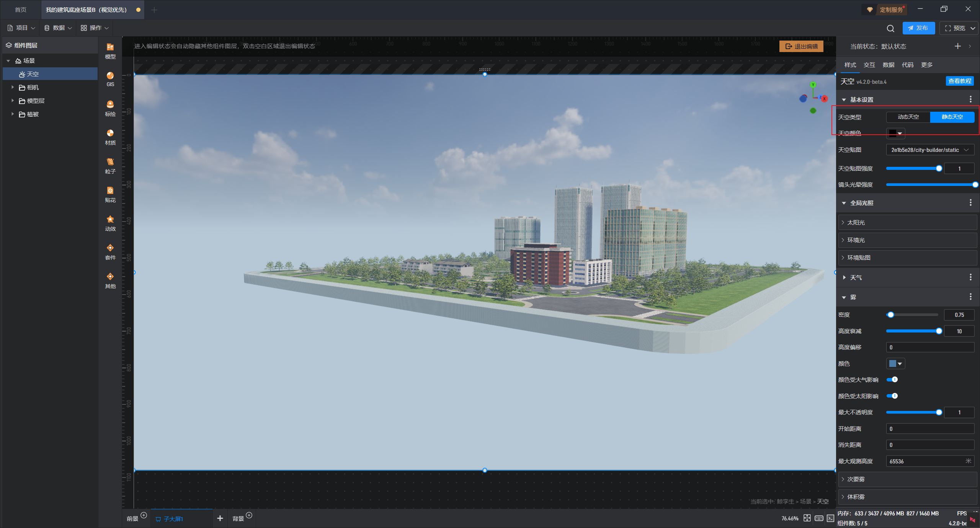Switch to the 交互 tab
Image resolution: width=980 pixels, height=528 pixels.
point(869,65)
